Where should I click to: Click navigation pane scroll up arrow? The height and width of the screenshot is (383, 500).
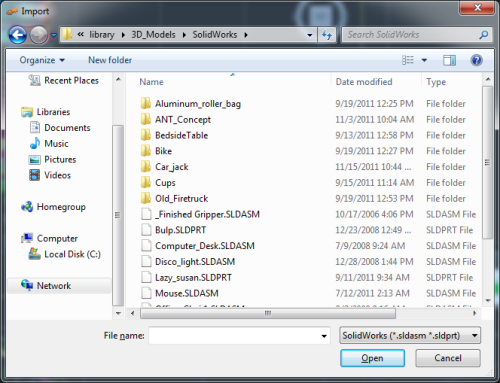click(x=118, y=79)
